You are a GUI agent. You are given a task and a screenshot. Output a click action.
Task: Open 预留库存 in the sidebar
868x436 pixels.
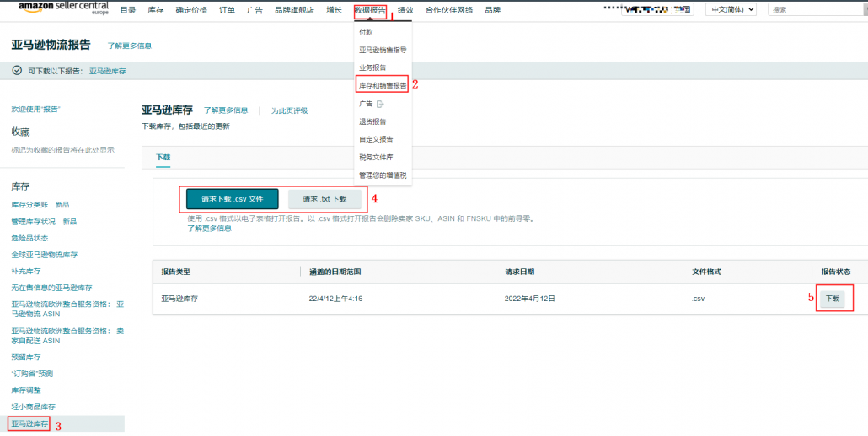[26, 358]
